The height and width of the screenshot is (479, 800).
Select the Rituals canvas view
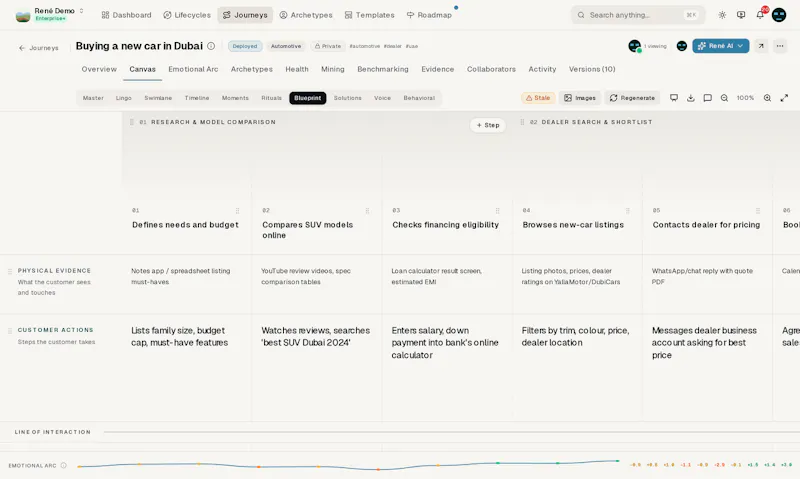pyautogui.click(x=271, y=98)
